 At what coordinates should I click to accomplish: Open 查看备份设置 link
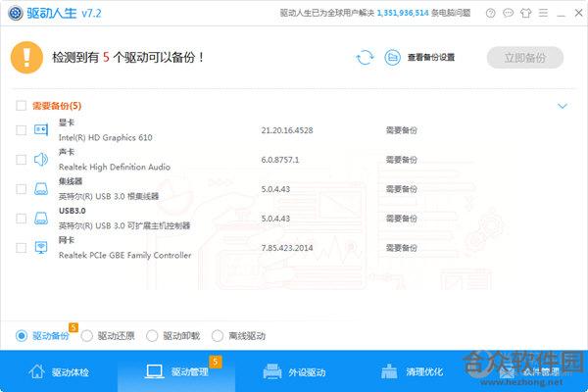(431, 58)
